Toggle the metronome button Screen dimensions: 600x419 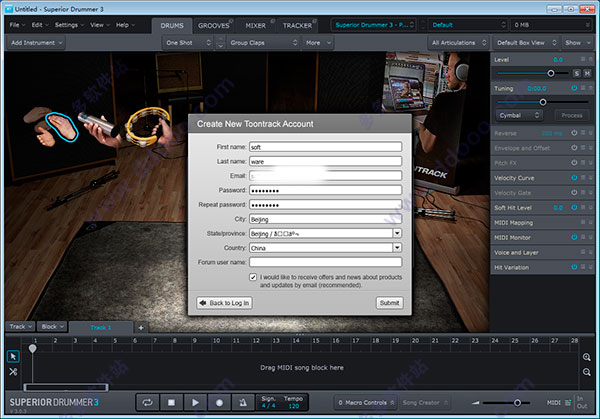[243, 403]
